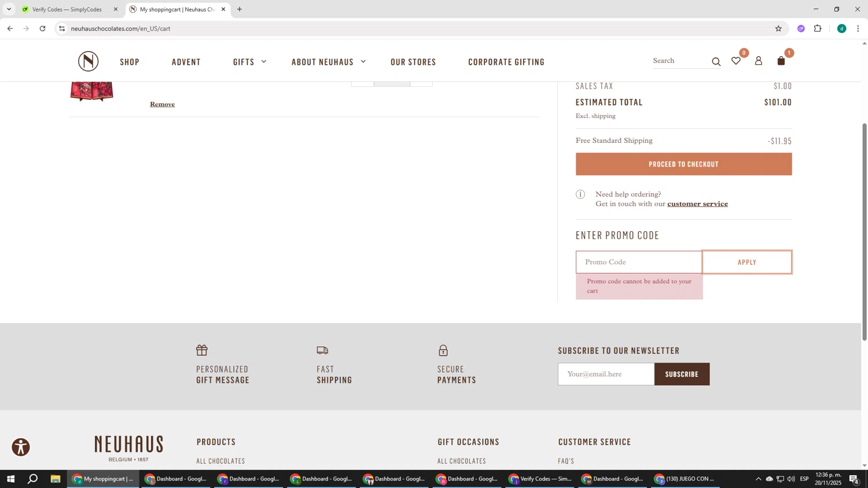868x488 pixels.
Task: Open the JUEGO CON taskbar window
Action: tap(685, 479)
